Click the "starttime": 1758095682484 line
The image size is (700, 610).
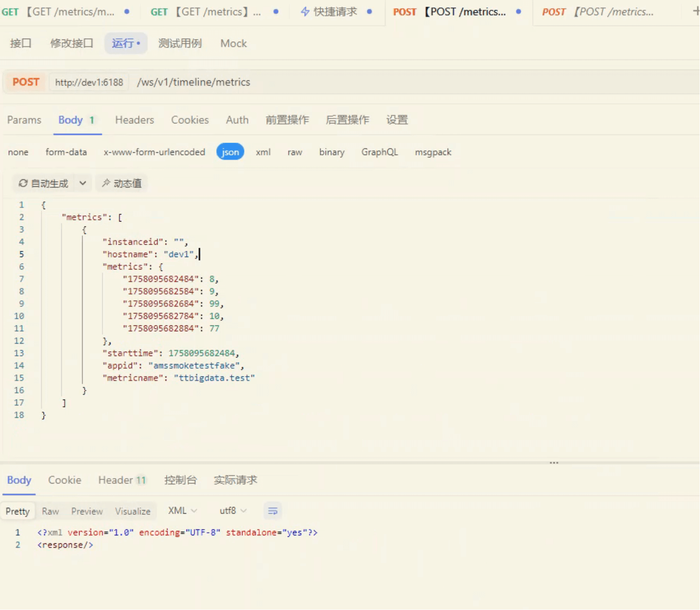pyautogui.click(x=171, y=353)
